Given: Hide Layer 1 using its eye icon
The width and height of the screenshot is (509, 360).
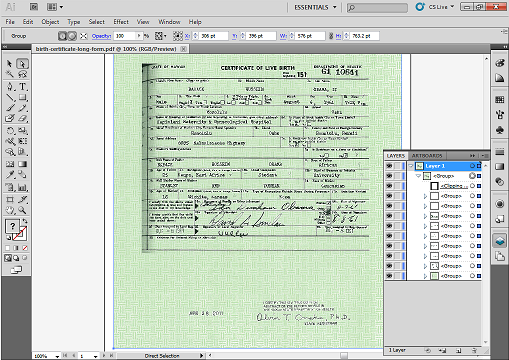Looking at the screenshot, I should tap(389, 166).
